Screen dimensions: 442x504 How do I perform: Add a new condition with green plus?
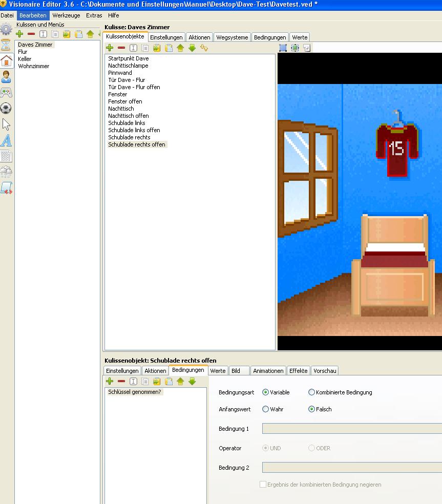(110, 381)
